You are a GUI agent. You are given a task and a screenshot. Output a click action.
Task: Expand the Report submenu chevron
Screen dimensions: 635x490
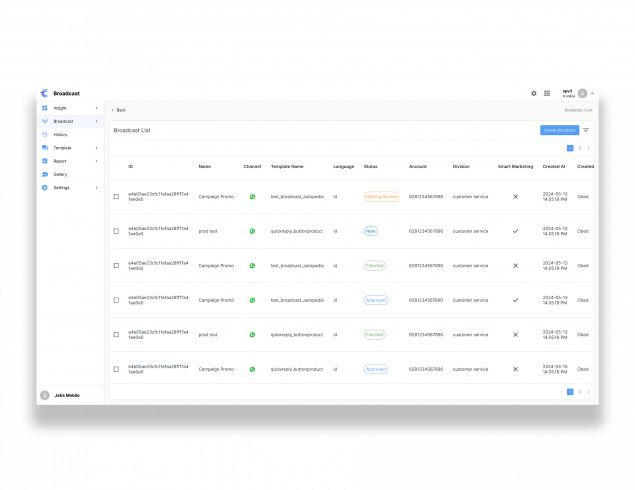[97, 161]
